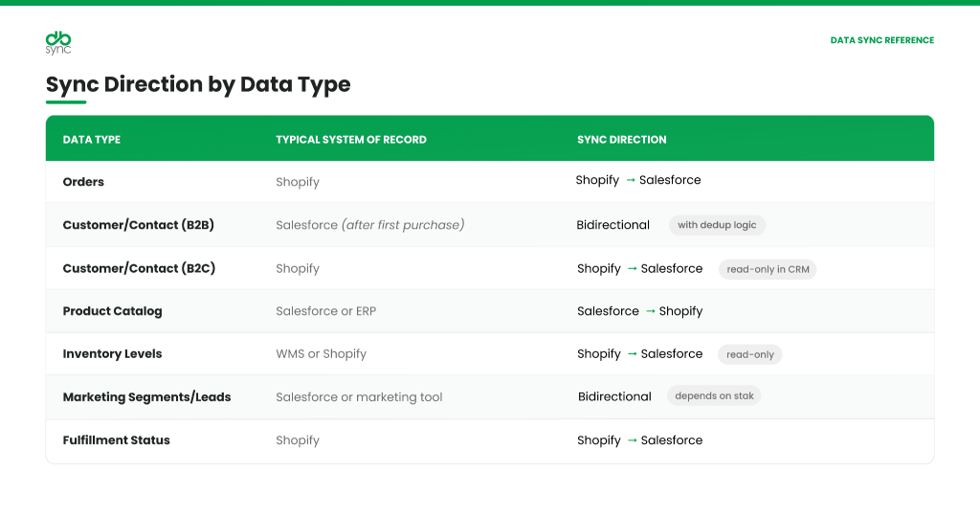Click the 'depends on stak' tag

pyautogui.click(x=714, y=395)
